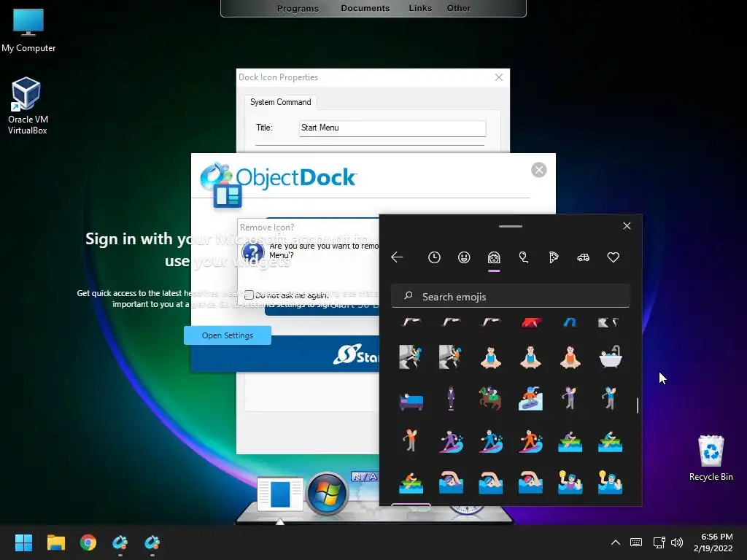747x560 pixels.
Task: Pick the surfer emoji in blue wetsuit
Action: 491,441
